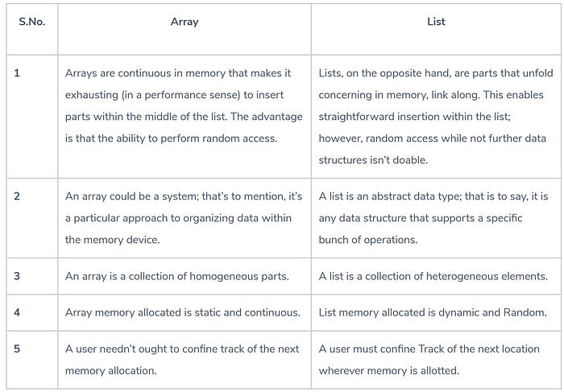
Task: Select row number 1 cell
Action: (32, 117)
